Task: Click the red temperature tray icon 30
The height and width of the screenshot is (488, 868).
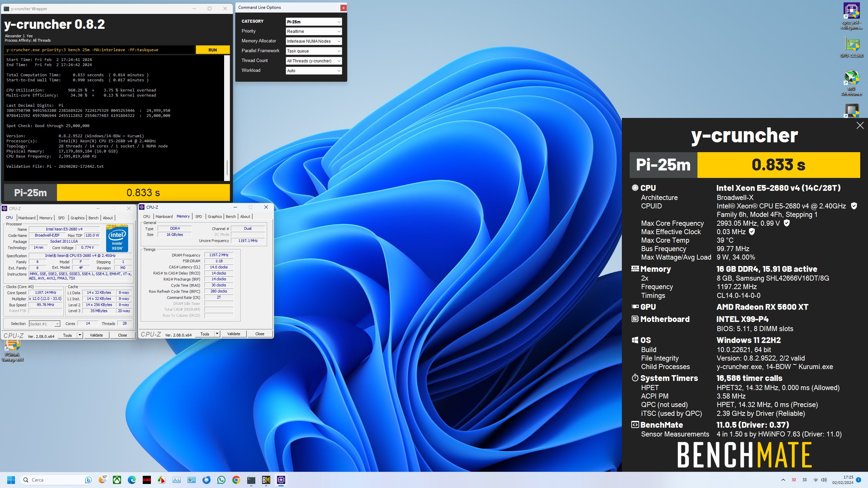Action: [794, 480]
